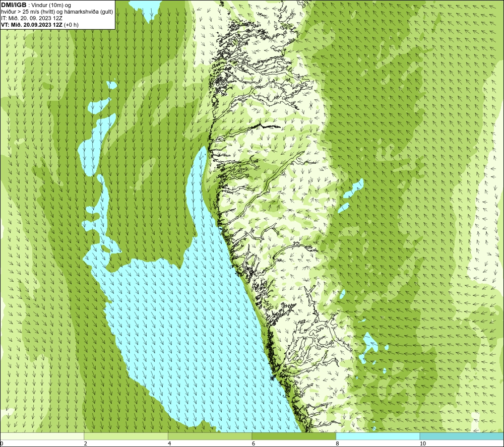This screenshot has height=447, width=504.
Task: Click the 4–6 m/s medium green swatch
Action: pyautogui.click(x=210, y=436)
